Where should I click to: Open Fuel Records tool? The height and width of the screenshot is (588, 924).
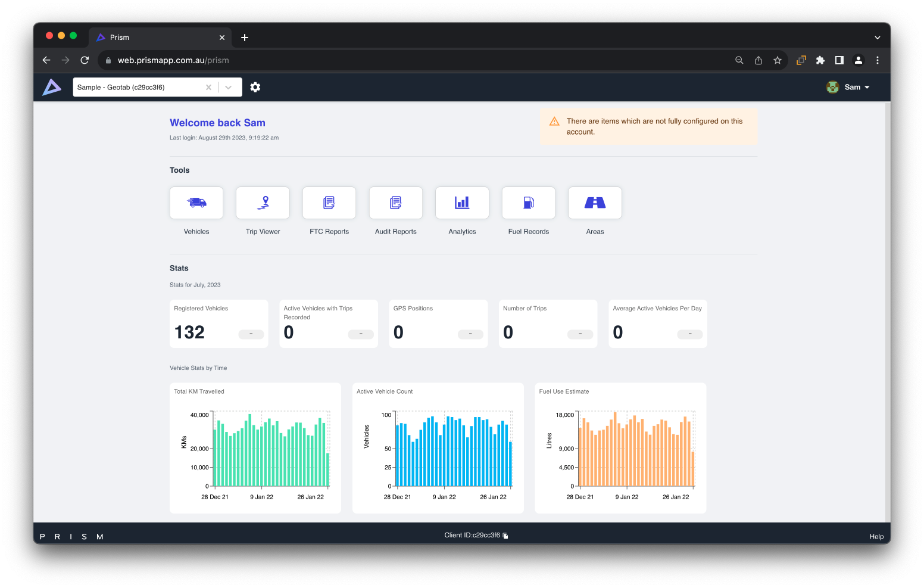click(529, 203)
